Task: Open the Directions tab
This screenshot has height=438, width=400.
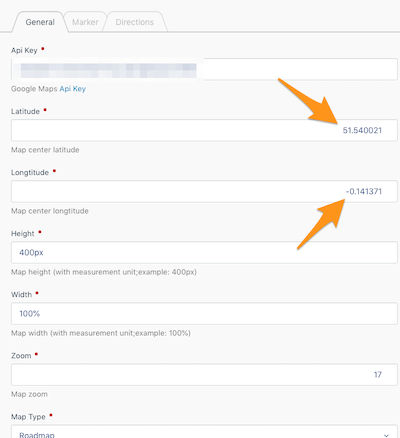Action: (135, 22)
